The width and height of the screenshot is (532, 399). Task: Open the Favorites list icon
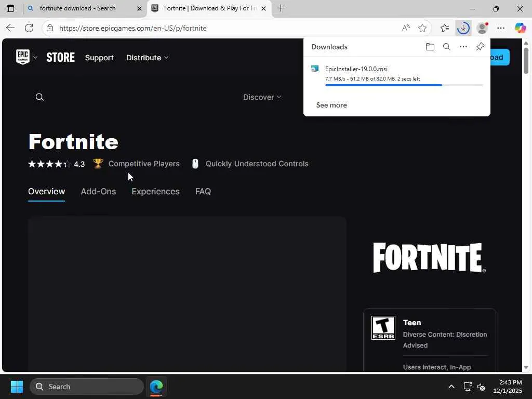[445, 28]
